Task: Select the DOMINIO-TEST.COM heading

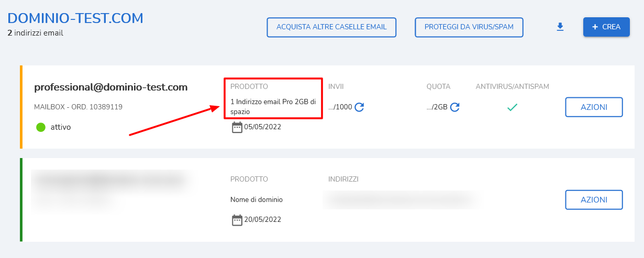Action: (75, 18)
